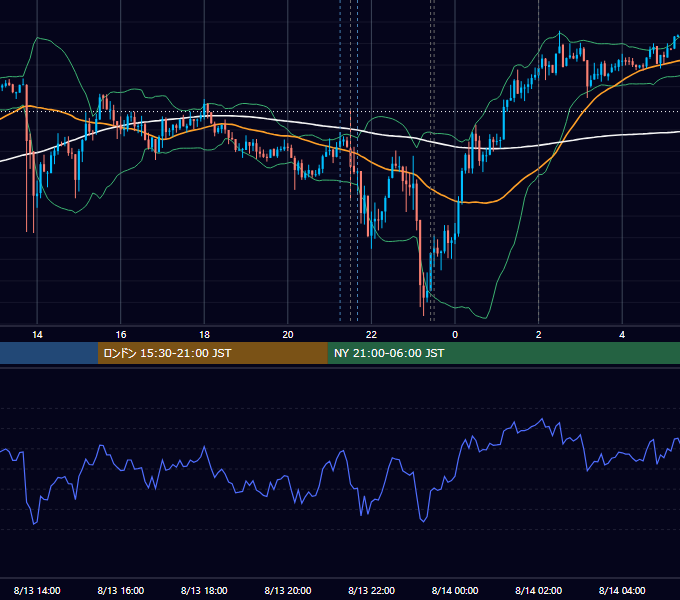Click the 8/14 00:00 date label

click(x=455, y=590)
